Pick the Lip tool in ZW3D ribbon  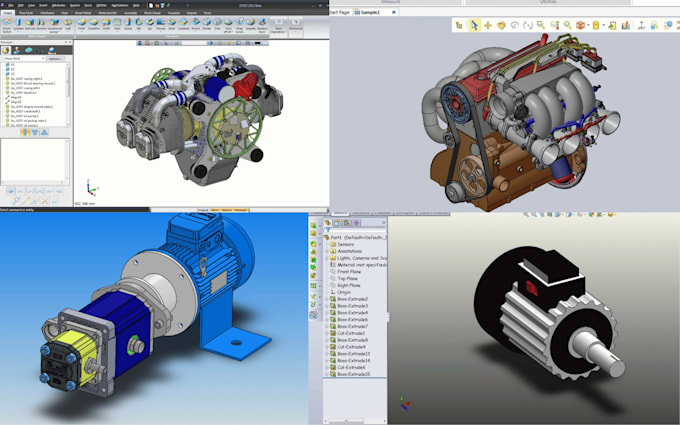pyautogui.click(x=150, y=24)
